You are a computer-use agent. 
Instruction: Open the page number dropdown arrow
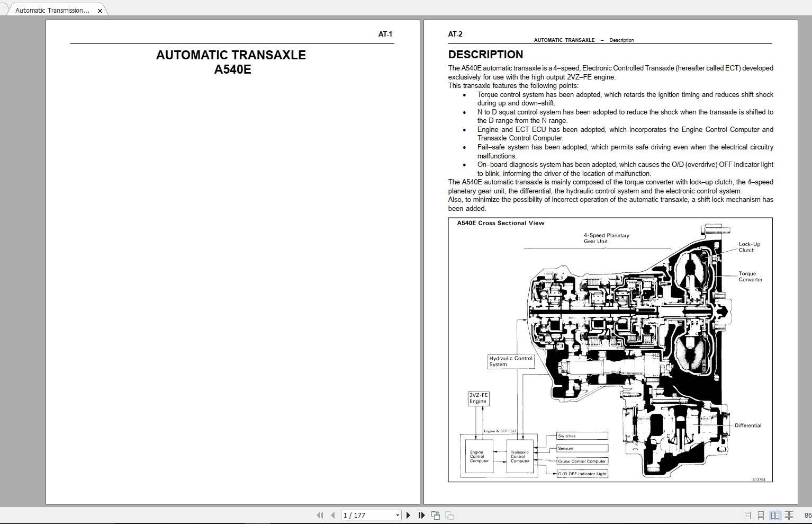398,515
